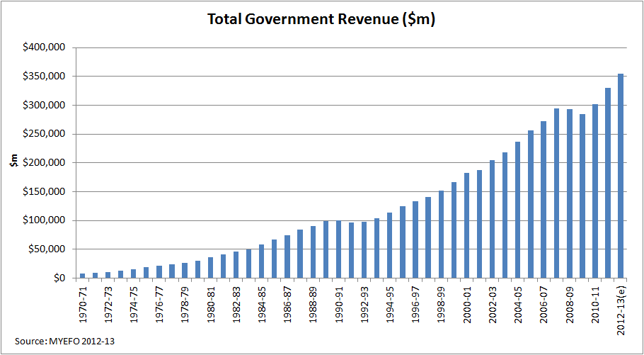
Task: Click the bar above 1998-99
Action: tap(441, 234)
